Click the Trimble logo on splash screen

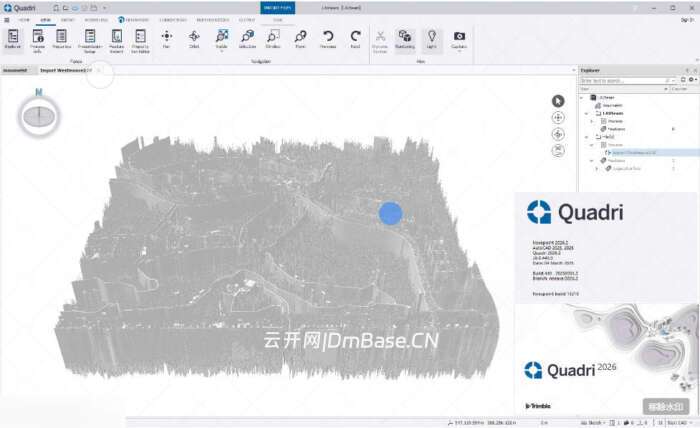coord(538,406)
